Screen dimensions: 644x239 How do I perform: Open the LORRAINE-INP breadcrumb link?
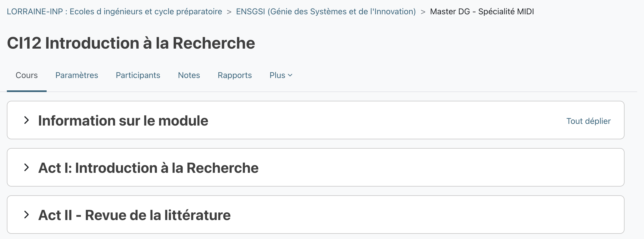[x=114, y=12]
